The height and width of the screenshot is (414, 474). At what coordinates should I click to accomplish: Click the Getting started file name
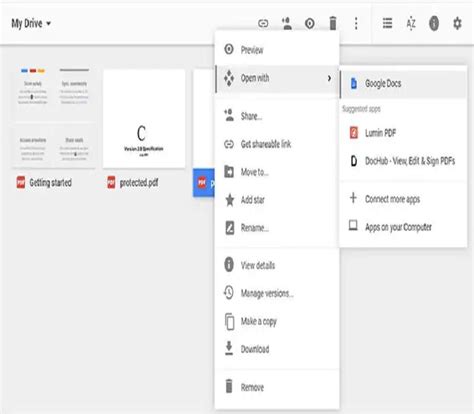[x=50, y=183]
